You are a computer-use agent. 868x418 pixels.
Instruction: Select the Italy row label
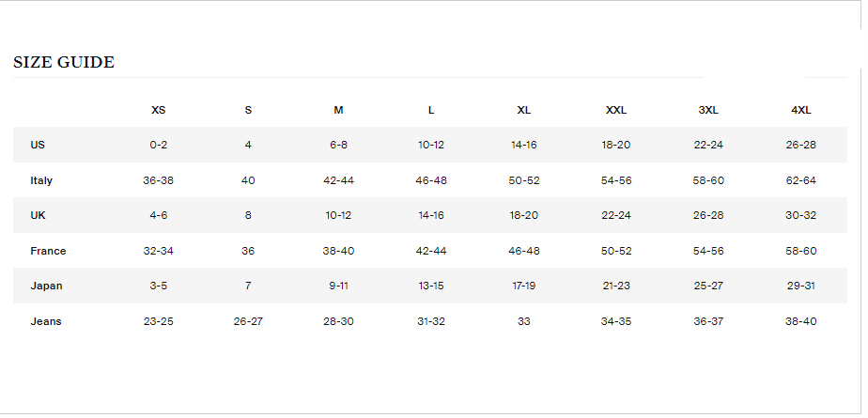click(x=41, y=180)
